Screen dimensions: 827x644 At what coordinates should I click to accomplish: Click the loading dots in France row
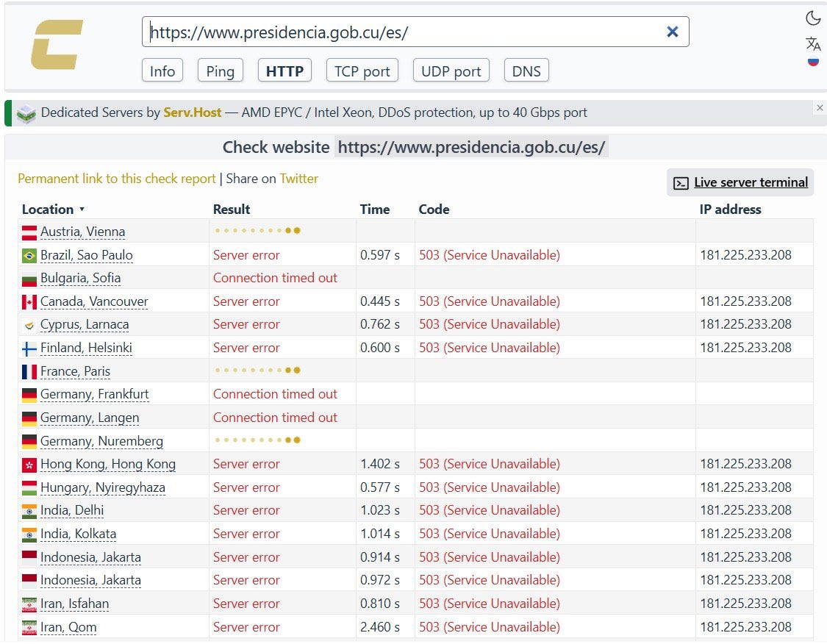point(258,371)
